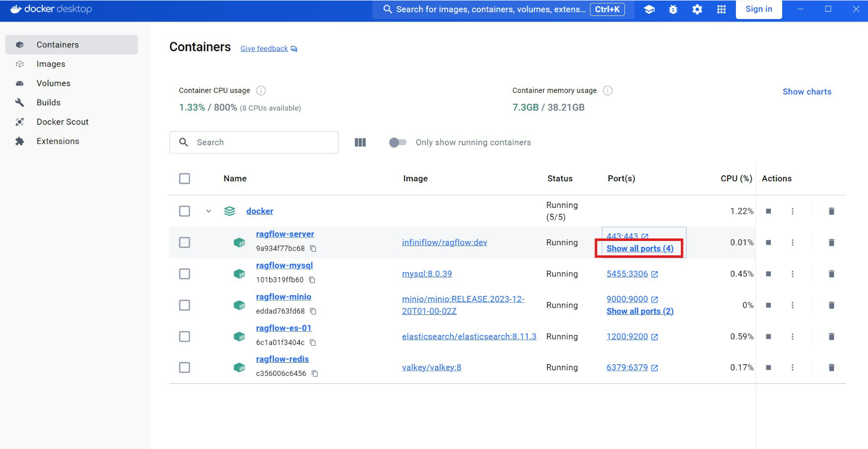Open Settings gear icon
Screen dimensions: 868x449
click(697, 9)
